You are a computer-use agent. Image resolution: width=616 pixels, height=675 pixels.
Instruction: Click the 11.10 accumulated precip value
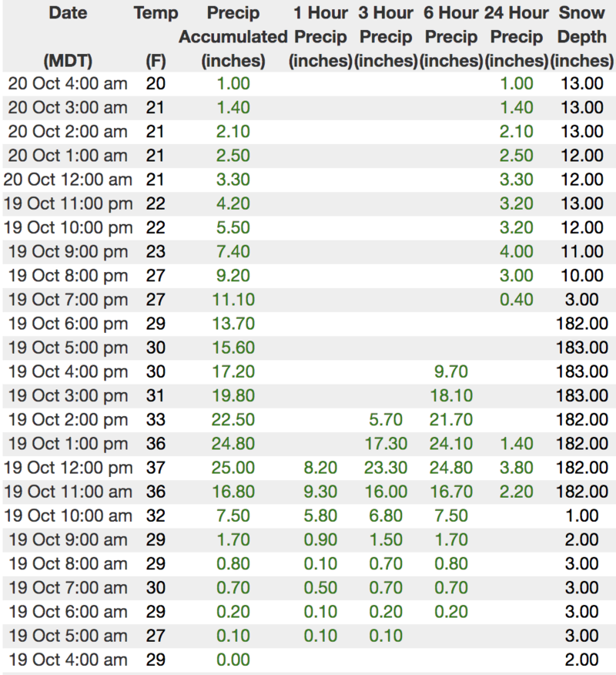[233, 300]
